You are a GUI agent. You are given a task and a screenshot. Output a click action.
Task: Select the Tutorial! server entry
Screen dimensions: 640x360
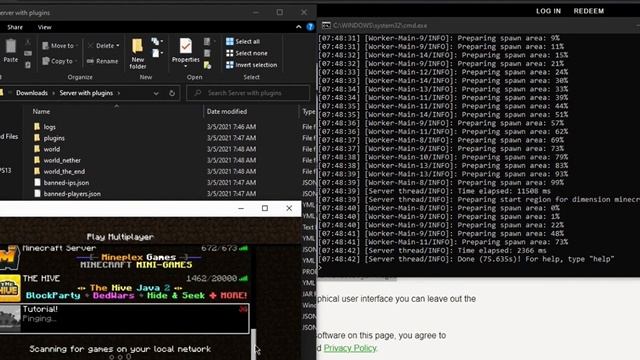(x=124, y=318)
